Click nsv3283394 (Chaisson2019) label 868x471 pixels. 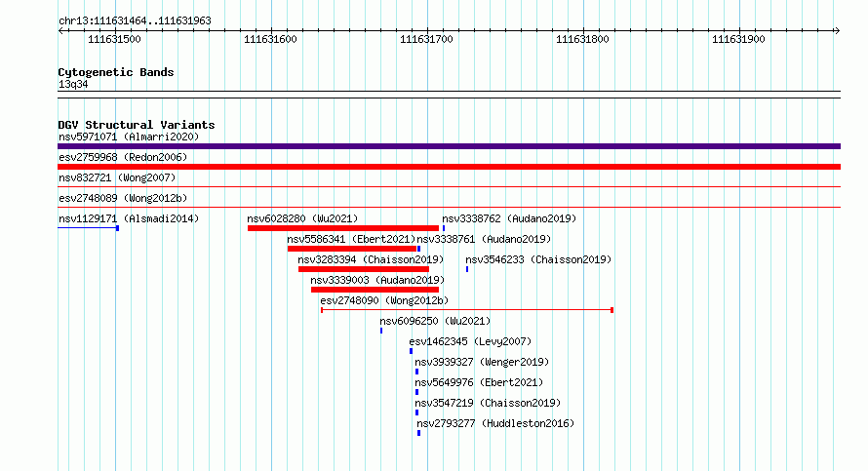(x=371, y=259)
